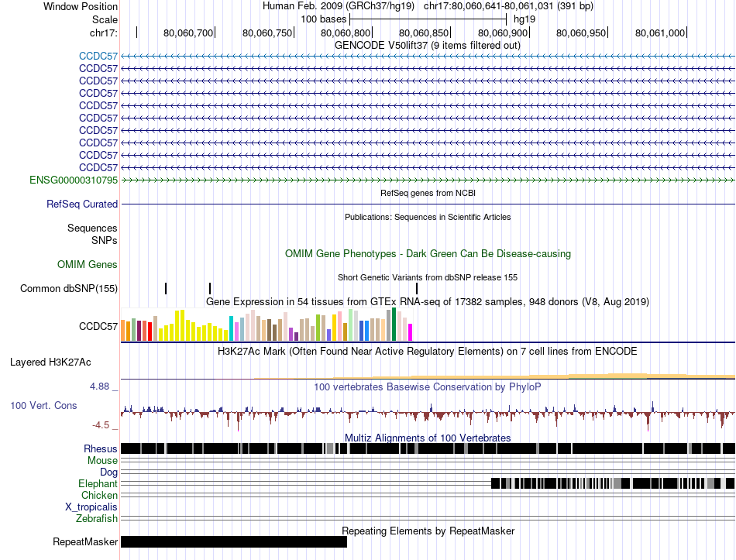Image resolution: width=736 pixels, height=560 pixels.
Task: Open 'Repeating Elements by RepeatMasker' title
Action: pos(428,531)
